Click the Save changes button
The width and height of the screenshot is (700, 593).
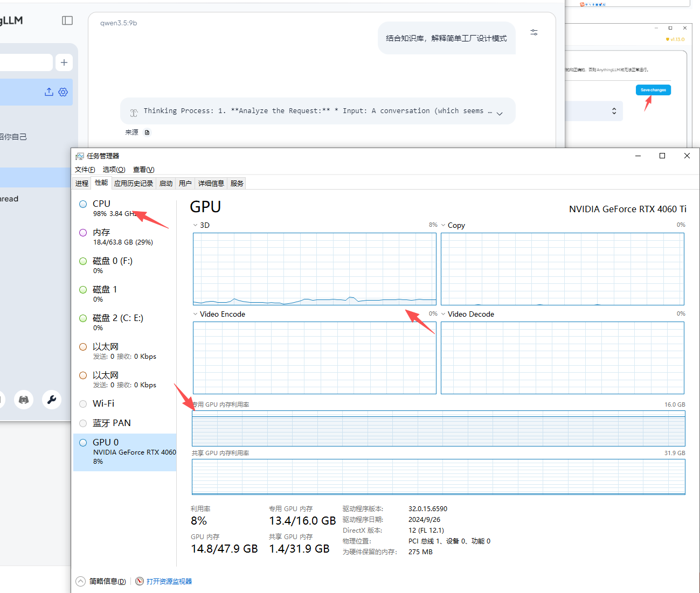[653, 90]
